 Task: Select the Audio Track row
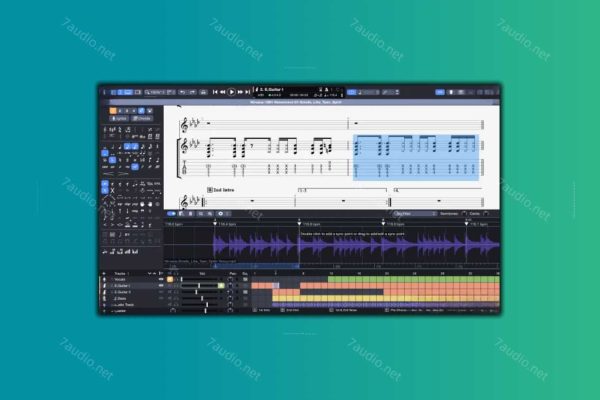click(x=123, y=305)
